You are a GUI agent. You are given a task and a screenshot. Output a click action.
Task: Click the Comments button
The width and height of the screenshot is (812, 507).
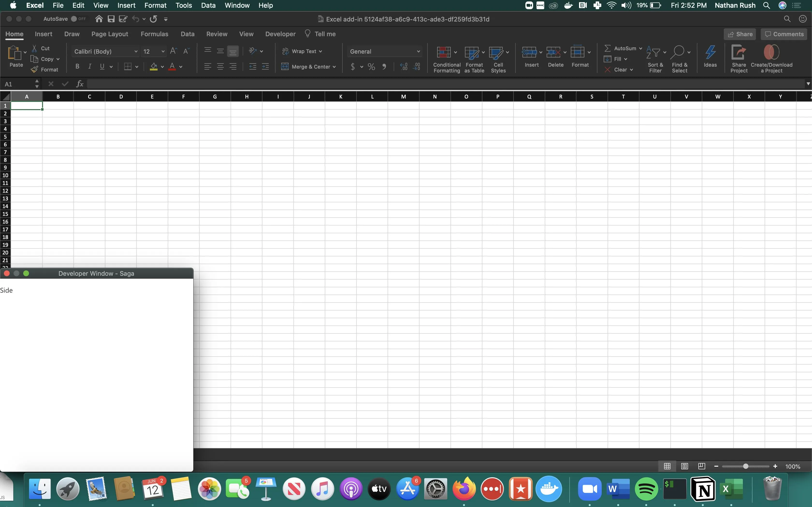click(x=784, y=34)
